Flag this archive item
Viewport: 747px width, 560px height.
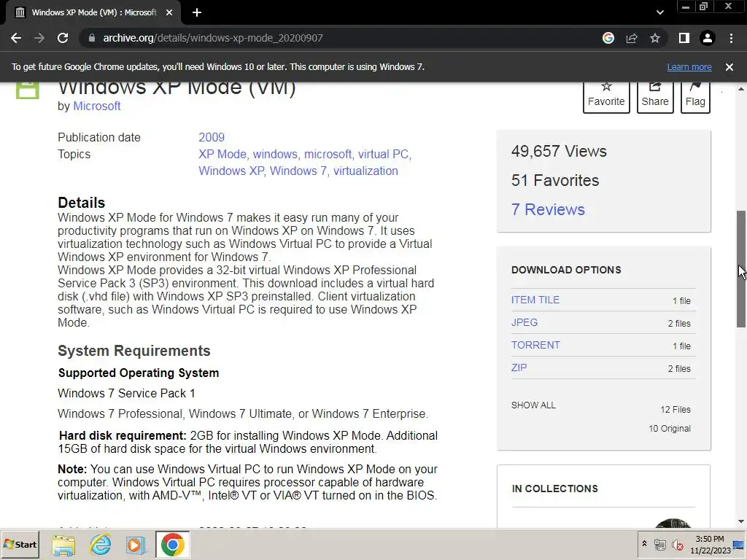(695, 97)
